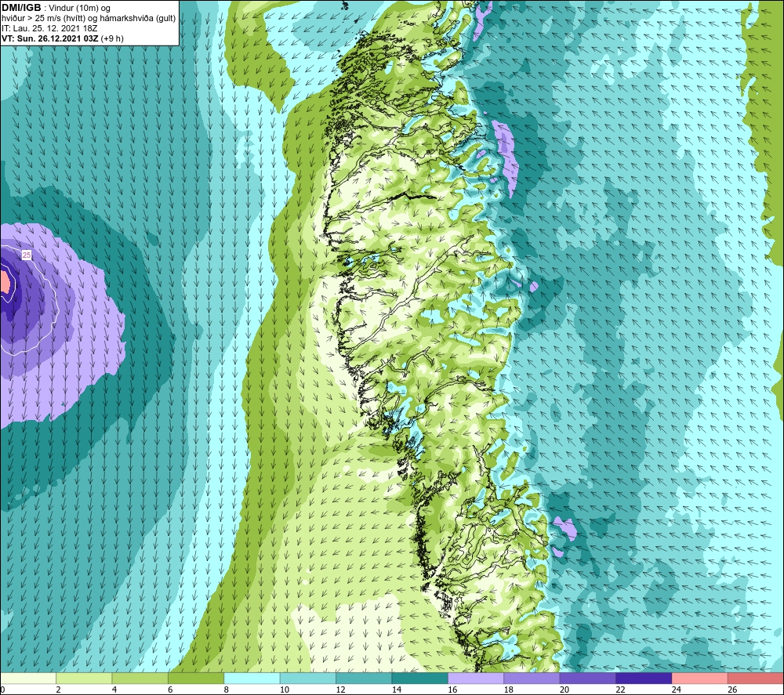Click the dark teal 14–16 m/s legend swatch
Viewport: 784px width, 695px height.
click(x=420, y=678)
